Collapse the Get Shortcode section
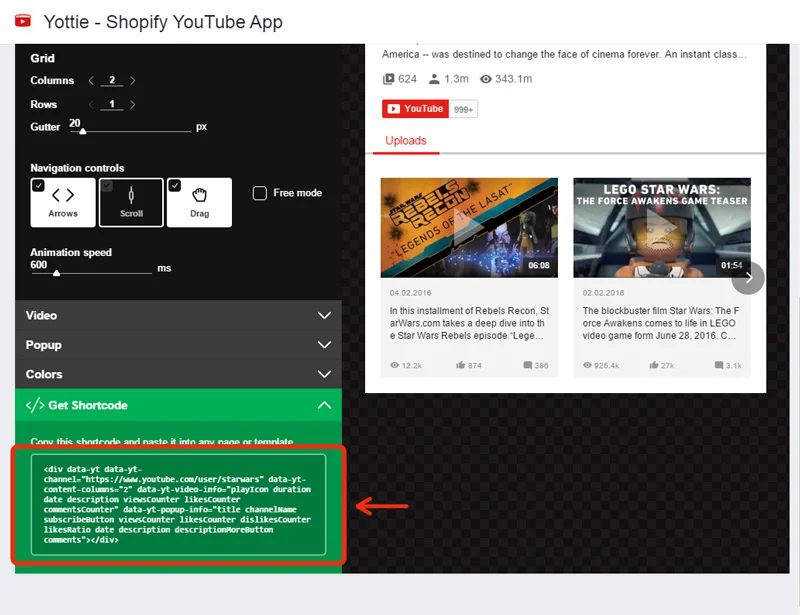800x615 pixels. [x=178, y=405]
